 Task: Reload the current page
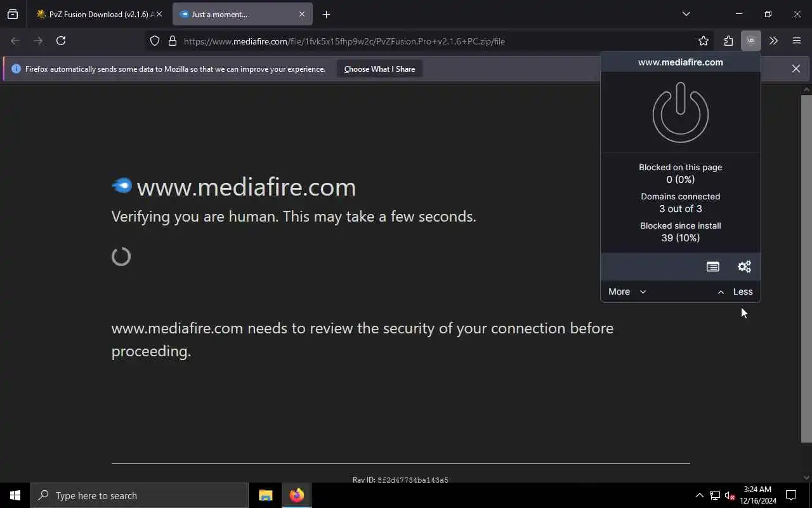61,41
